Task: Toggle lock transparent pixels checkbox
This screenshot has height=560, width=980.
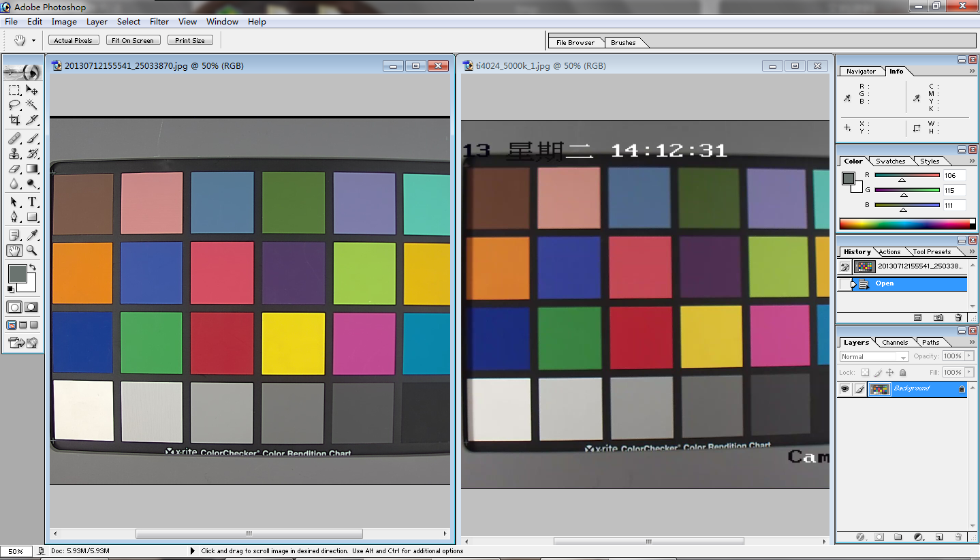Action: 865,373
